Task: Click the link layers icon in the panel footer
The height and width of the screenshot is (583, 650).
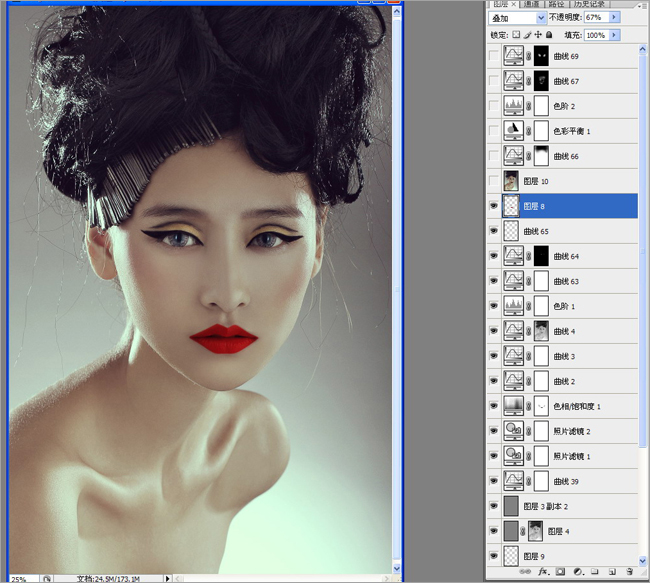Action: (x=525, y=571)
